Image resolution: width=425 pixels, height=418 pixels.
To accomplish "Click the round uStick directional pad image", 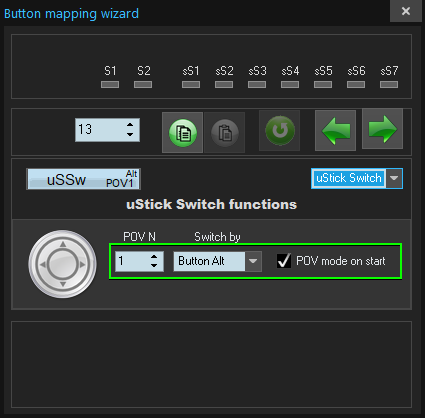I will click(63, 264).
